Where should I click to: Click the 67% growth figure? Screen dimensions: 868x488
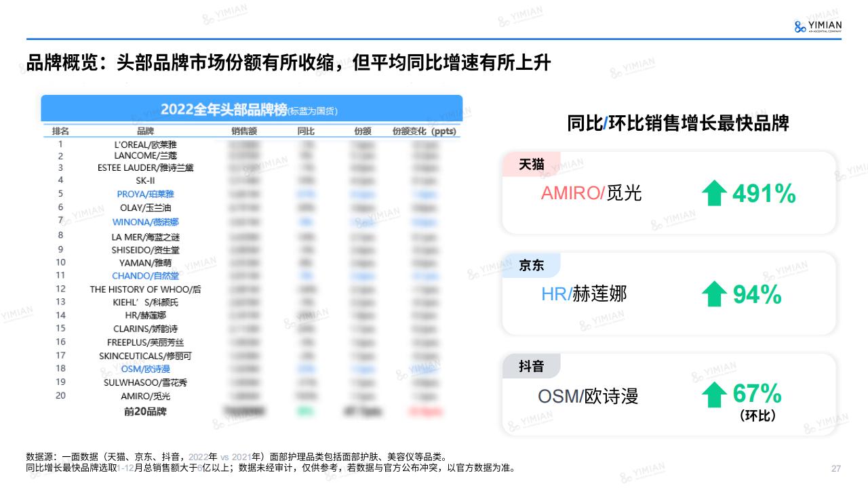click(x=757, y=393)
